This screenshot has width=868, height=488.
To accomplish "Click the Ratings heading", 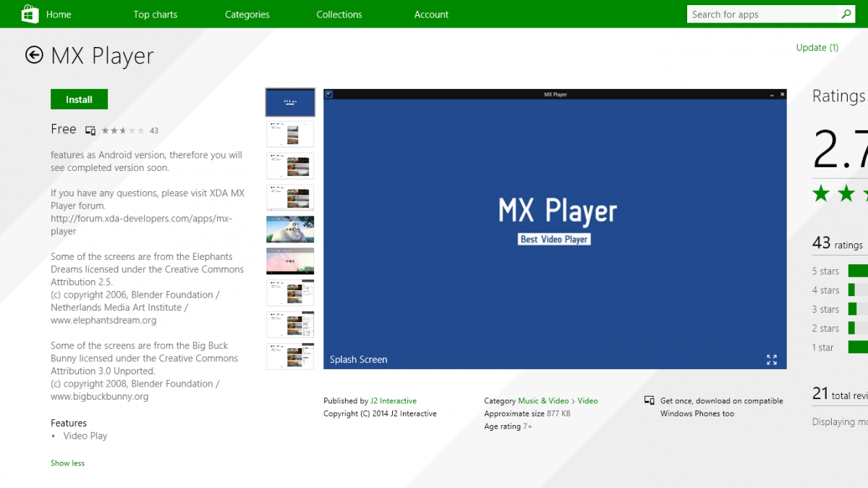I will point(839,96).
